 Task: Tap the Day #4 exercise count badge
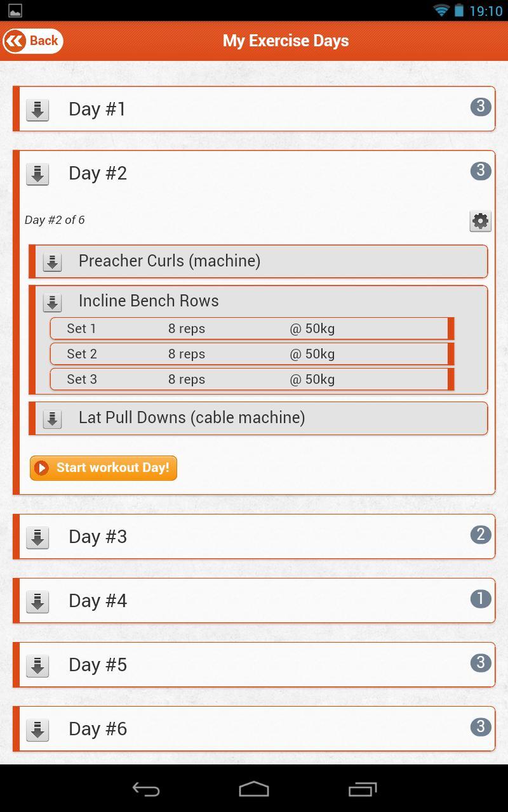(481, 599)
